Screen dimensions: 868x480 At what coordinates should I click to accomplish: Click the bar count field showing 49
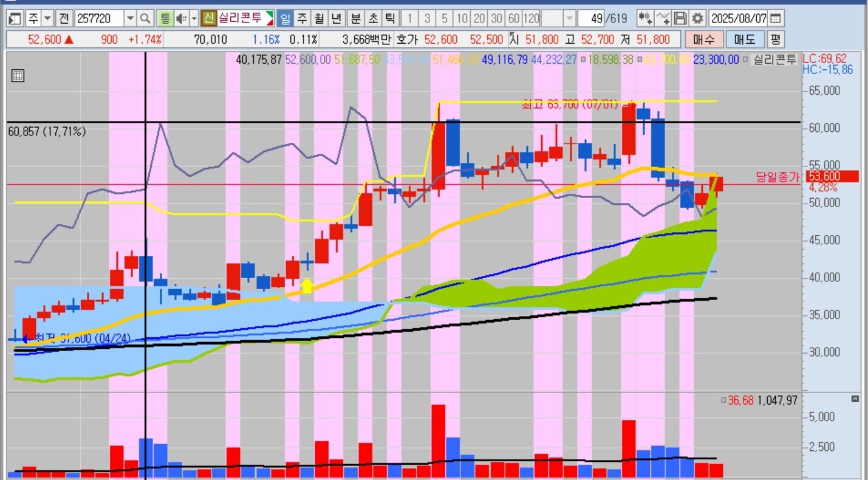click(591, 18)
